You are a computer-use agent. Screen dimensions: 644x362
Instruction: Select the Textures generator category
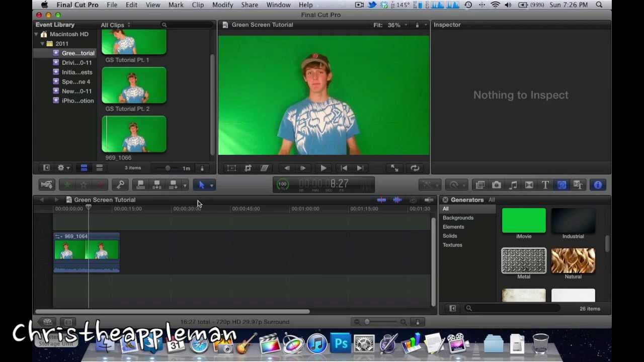tap(452, 245)
